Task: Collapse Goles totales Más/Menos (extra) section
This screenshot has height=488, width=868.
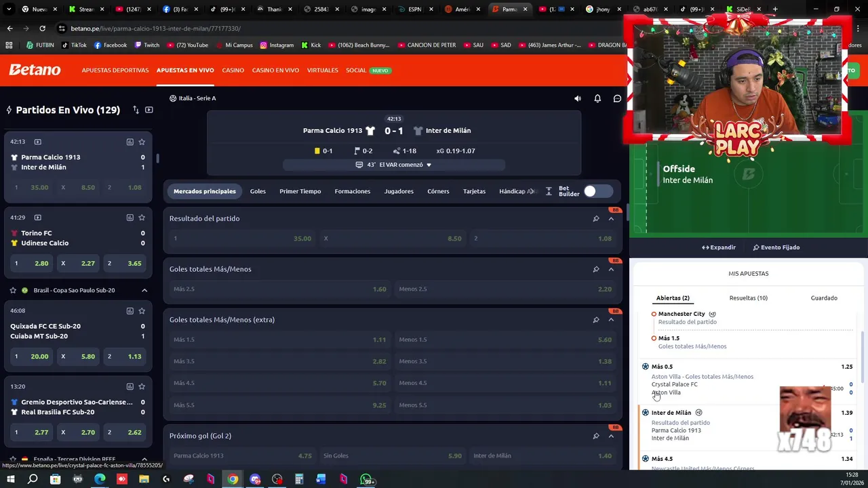Action: click(611, 320)
